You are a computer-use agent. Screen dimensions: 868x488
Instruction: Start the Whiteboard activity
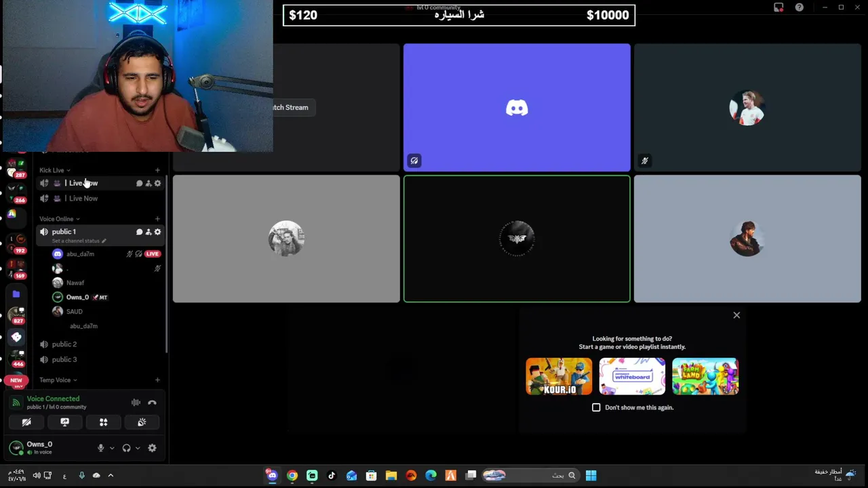pyautogui.click(x=632, y=376)
